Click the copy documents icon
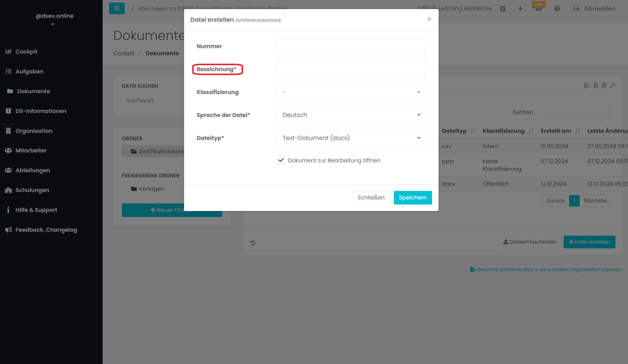 click(604, 85)
